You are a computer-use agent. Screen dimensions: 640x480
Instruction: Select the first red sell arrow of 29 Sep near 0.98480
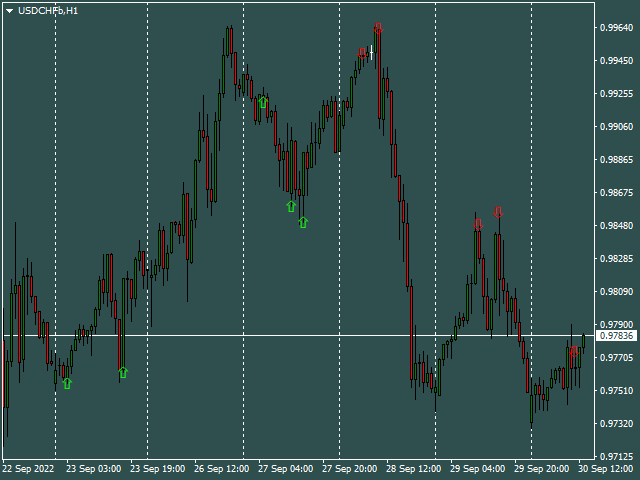tap(478, 224)
